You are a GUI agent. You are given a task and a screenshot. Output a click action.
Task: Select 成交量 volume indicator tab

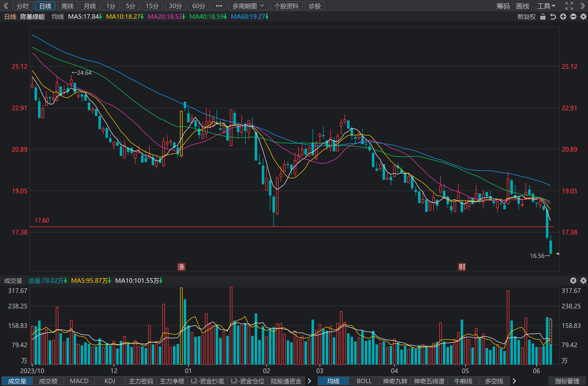pos(17,381)
